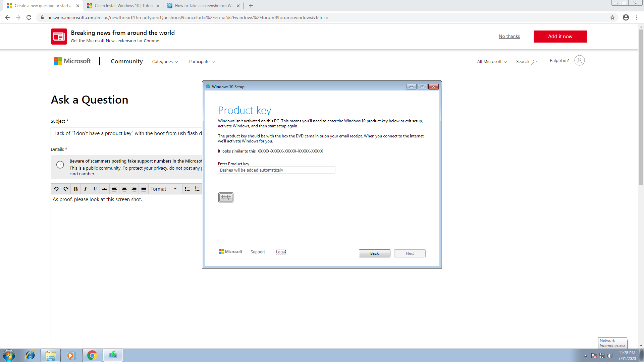Open the Action Center flag icon
Image resolution: width=644 pixels, height=362 pixels.
click(x=594, y=356)
